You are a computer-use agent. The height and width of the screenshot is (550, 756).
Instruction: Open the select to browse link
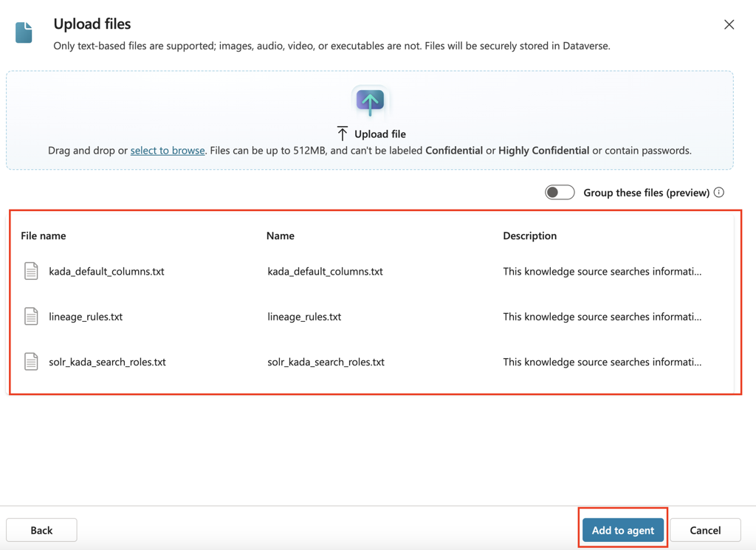tap(168, 151)
